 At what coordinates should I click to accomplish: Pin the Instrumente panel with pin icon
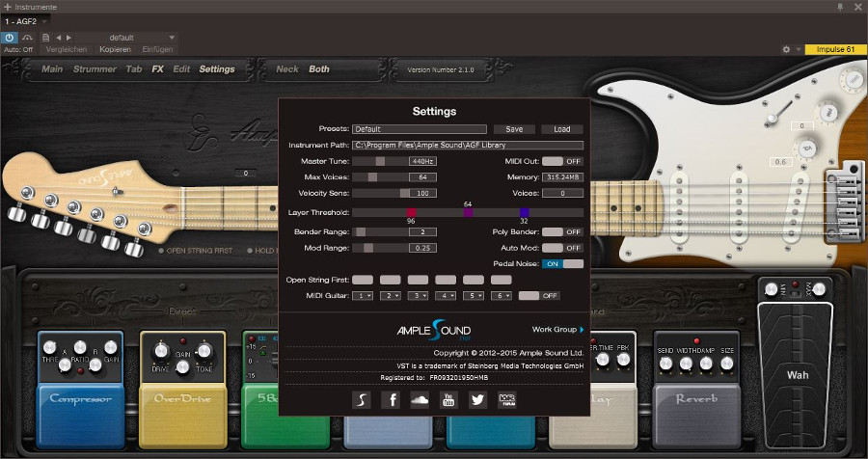tap(840, 7)
